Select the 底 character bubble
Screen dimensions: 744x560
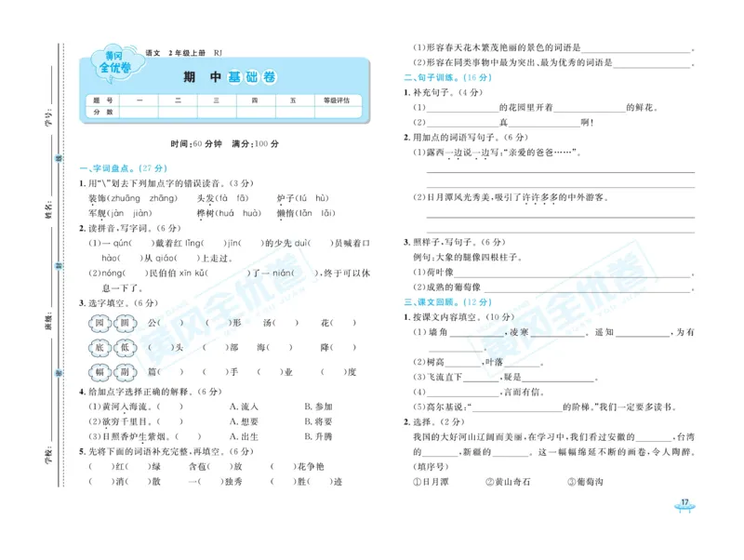100,348
